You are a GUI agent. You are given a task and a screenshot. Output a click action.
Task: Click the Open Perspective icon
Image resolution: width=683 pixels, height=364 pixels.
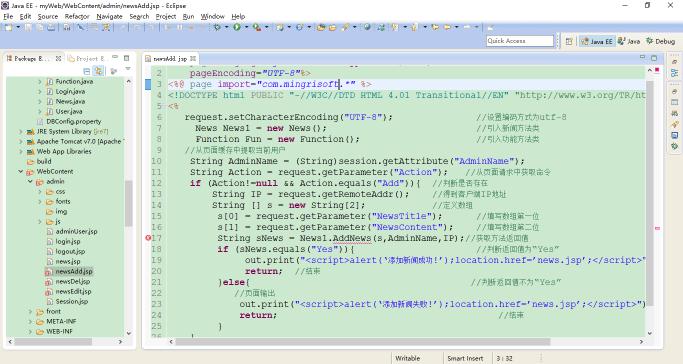(569, 41)
